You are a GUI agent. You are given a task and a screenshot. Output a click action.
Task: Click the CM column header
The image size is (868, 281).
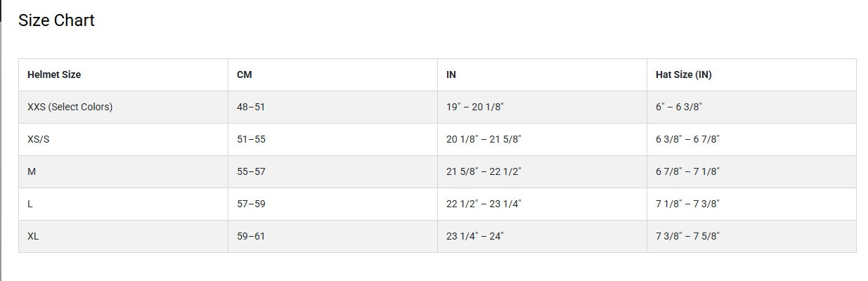pyautogui.click(x=244, y=74)
